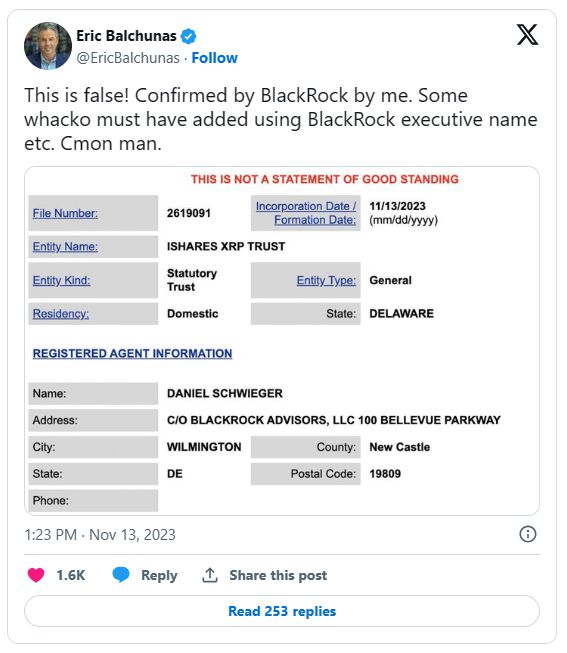This screenshot has height=653, width=567.
Task: Open Read 253 replies
Action: tap(282, 611)
